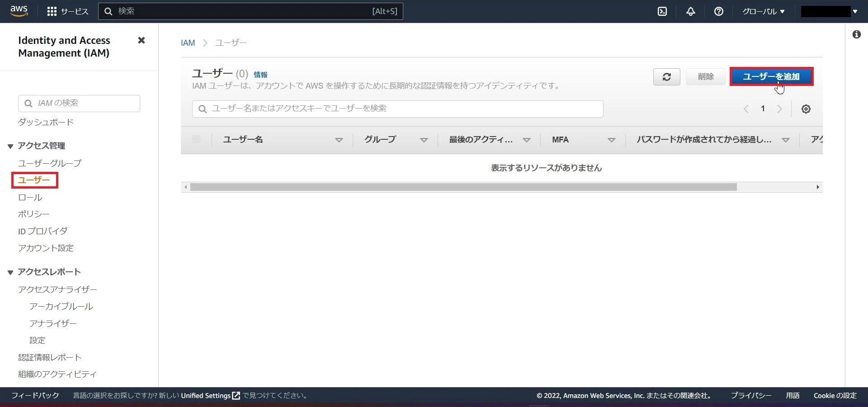Click the horizontal table scrollbar thumb
The image size is (868, 407).
[463, 187]
